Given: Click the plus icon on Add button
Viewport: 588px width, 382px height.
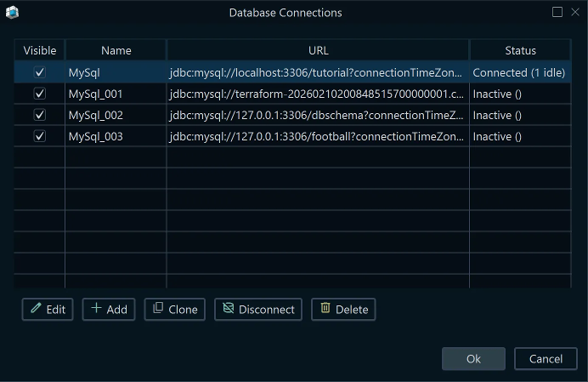Looking at the screenshot, I should coord(96,308).
